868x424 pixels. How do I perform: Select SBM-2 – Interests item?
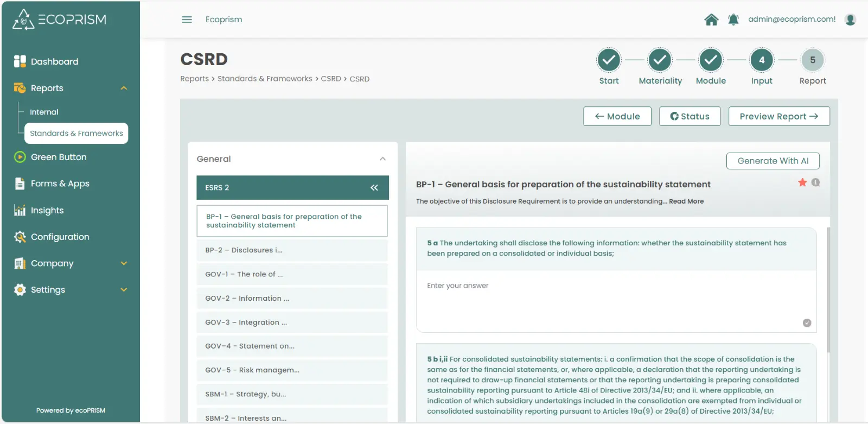click(292, 416)
